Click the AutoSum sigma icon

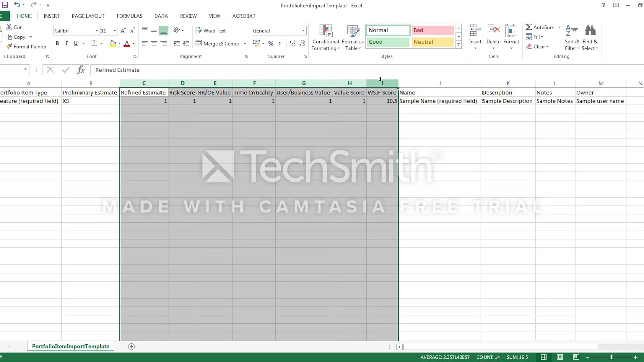(529, 27)
